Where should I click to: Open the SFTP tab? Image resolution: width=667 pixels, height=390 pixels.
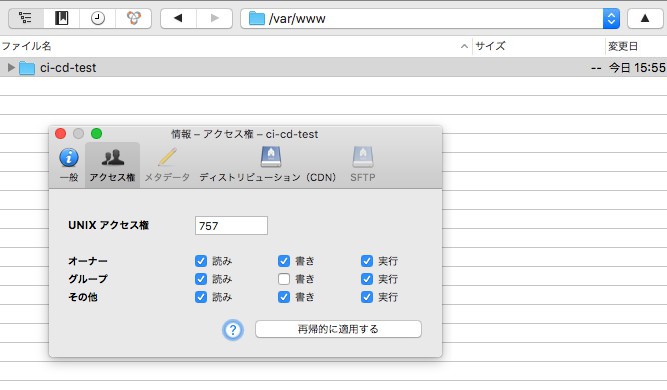click(x=362, y=165)
